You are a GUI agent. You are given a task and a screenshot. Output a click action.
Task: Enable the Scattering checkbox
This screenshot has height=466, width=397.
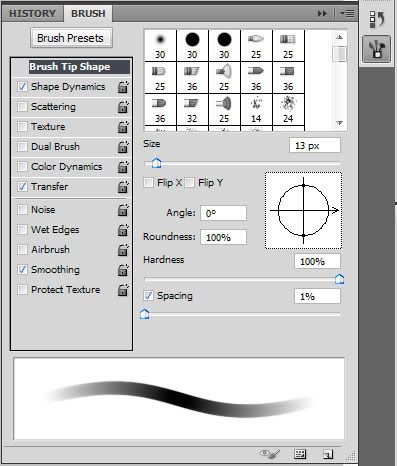(22, 107)
